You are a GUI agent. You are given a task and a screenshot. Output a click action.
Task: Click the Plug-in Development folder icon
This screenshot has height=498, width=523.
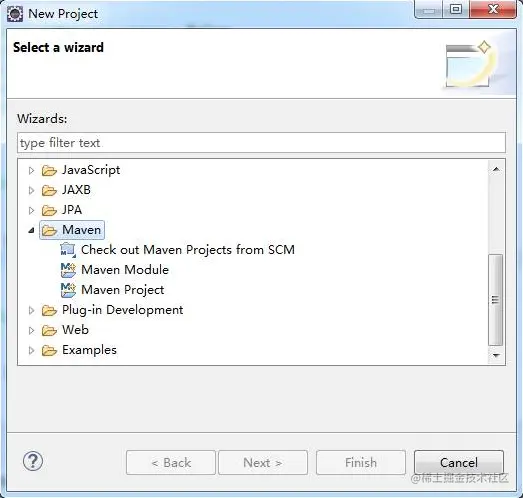(x=49, y=311)
